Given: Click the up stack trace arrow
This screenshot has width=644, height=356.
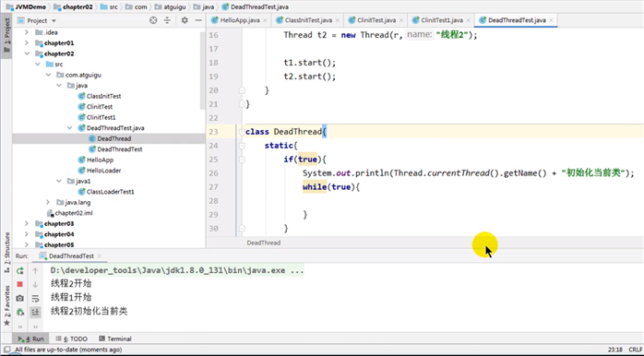Looking at the screenshot, I should [x=35, y=270].
